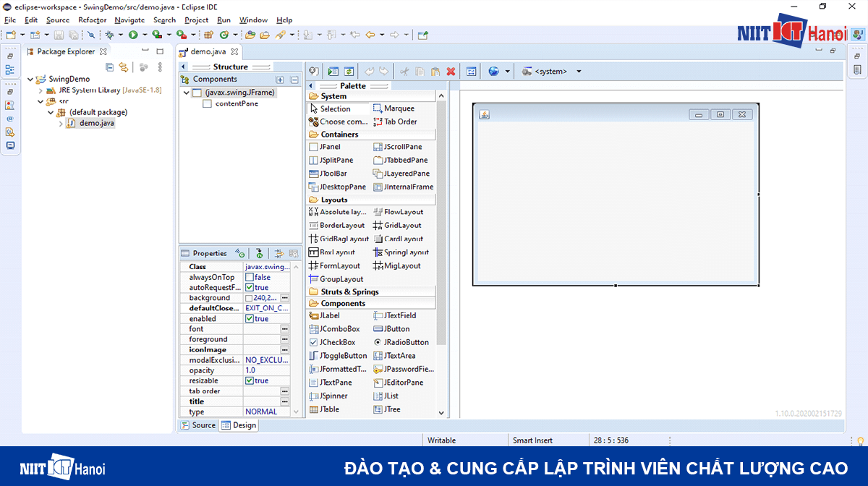Uncheck the autoRequestFocus property
Image resolution: width=868 pixels, height=486 pixels.
249,287
